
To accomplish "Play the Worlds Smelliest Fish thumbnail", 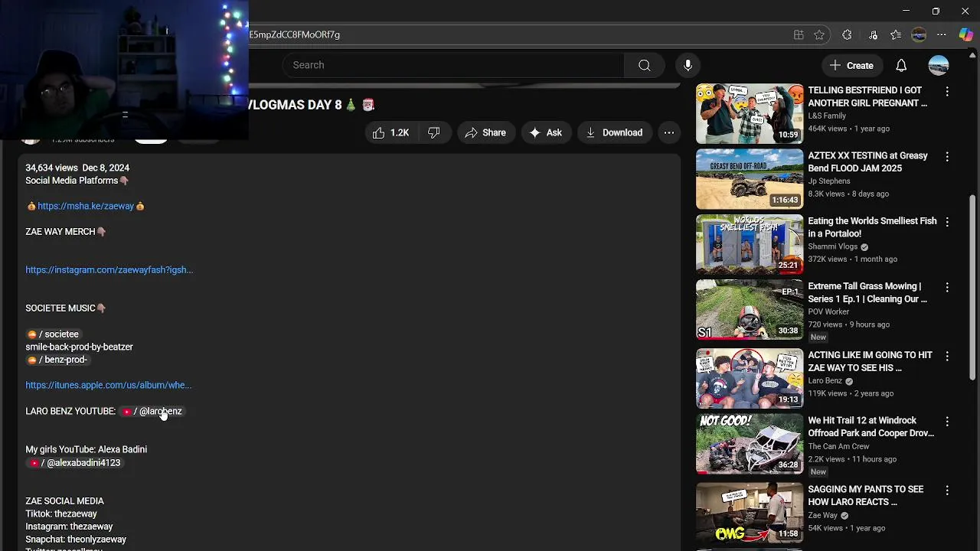I will pyautogui.click(x=750, y=244).
